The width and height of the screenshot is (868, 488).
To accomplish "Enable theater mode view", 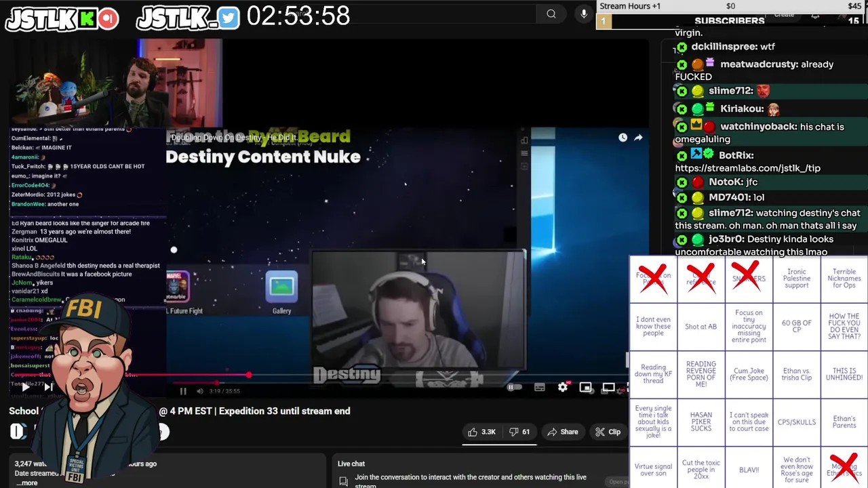I will point(608,388).
